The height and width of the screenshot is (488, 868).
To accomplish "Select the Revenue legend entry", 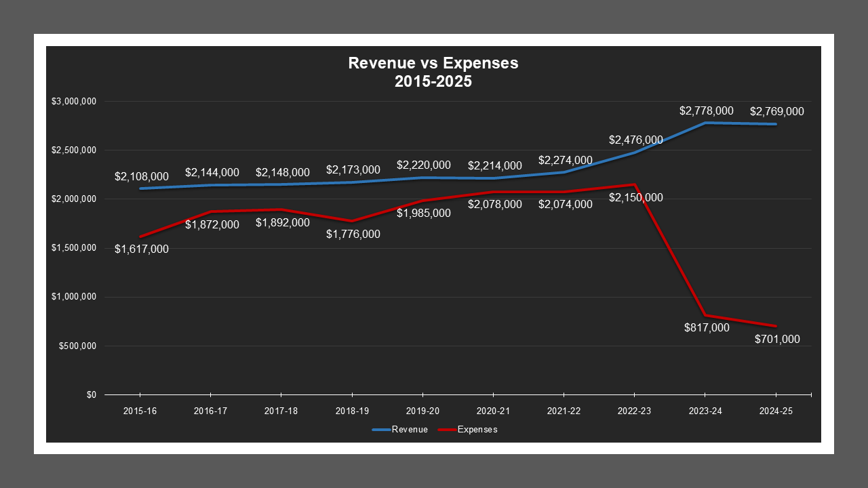I will point(409,430).
